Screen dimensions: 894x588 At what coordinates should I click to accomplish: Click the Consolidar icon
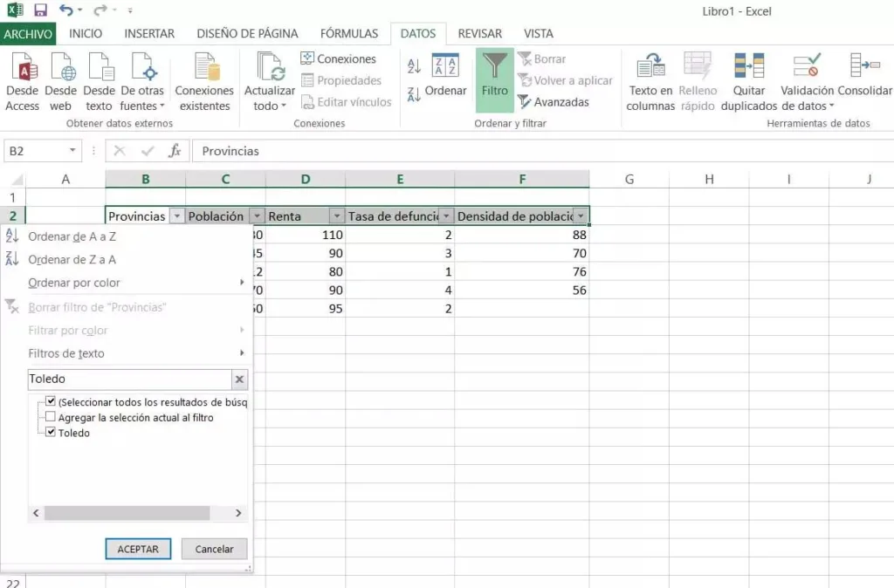[x=864, y=68]
